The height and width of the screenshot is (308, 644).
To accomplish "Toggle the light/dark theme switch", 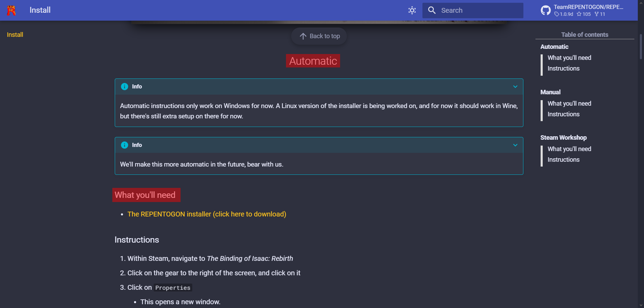I will pyautogui.click(x=412, y=10).
